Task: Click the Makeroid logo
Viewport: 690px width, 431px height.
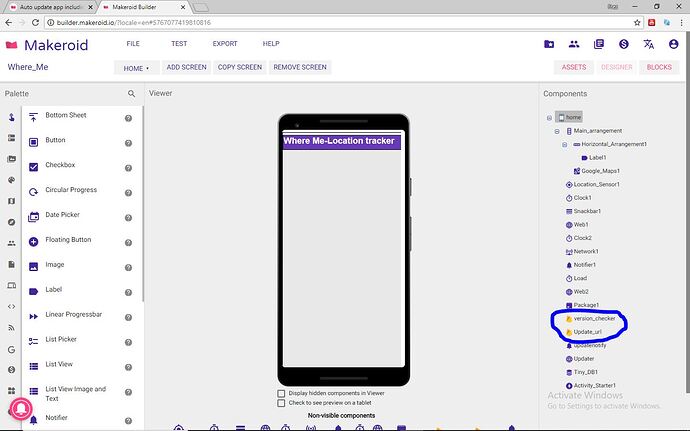Action: point(47,45)
